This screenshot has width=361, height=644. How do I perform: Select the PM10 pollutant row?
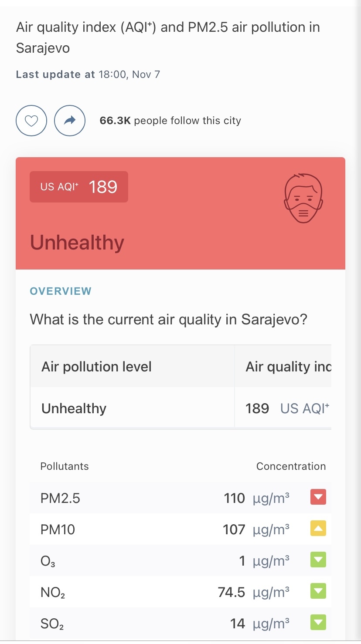point(180,529)
